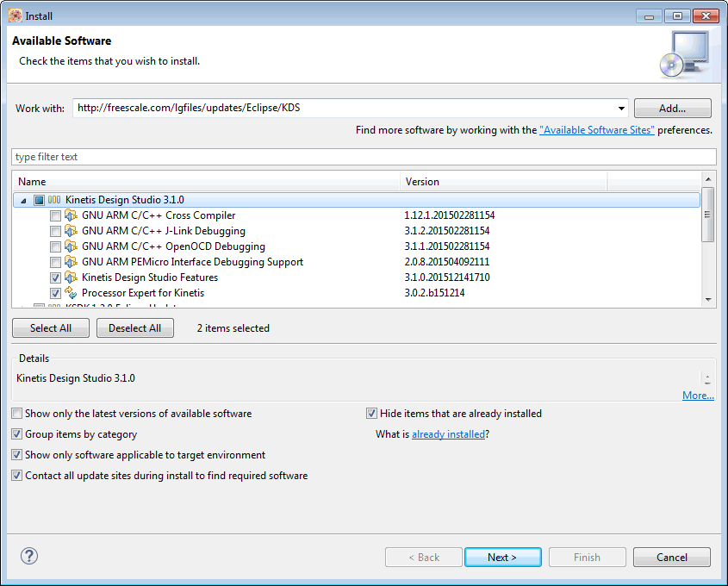Check the GNU ARM C/C++ Cross Compiler checkbox
The width and height of the screenshot is (728, 586).
point(55,215)
